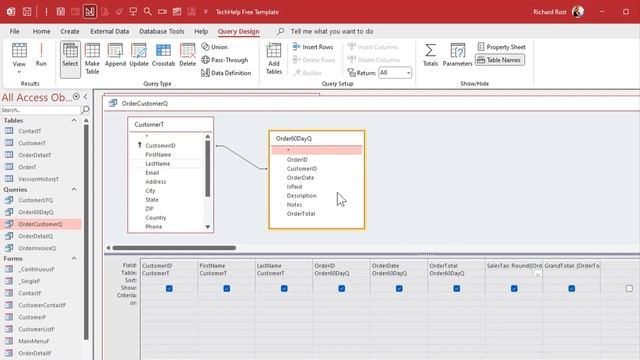Insert Rows in the query grid
This screenshot has width=640, height=360.
pos(313,47)
